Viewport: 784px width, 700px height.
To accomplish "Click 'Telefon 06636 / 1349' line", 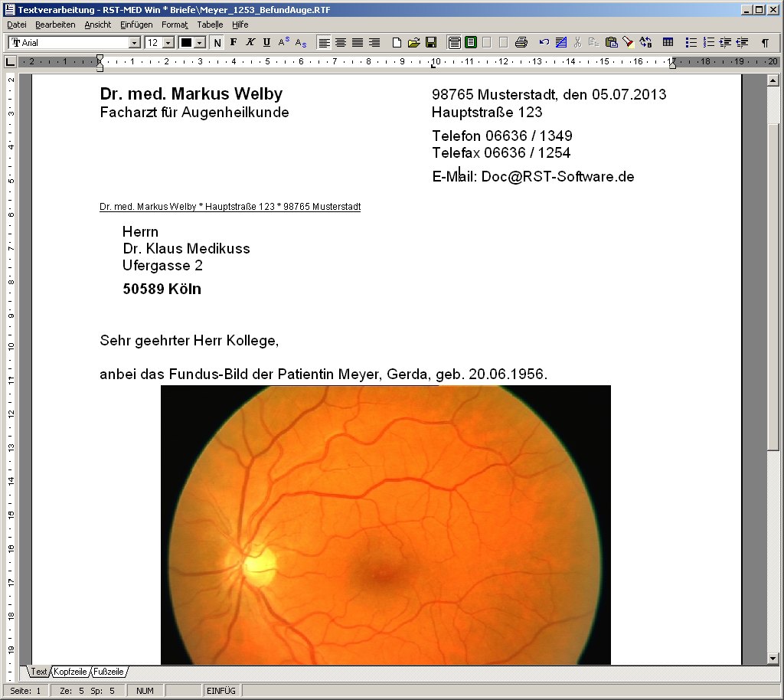I will (502, 136).
